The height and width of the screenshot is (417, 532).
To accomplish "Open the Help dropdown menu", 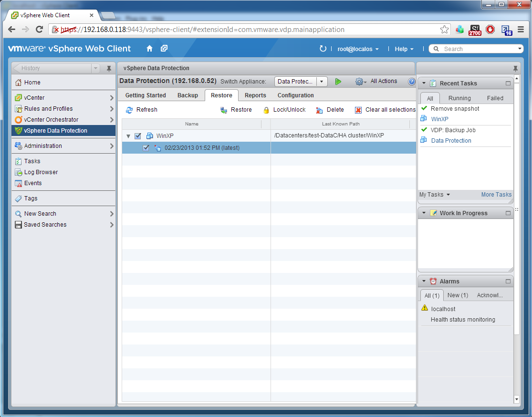I will (x=404, y=49).
